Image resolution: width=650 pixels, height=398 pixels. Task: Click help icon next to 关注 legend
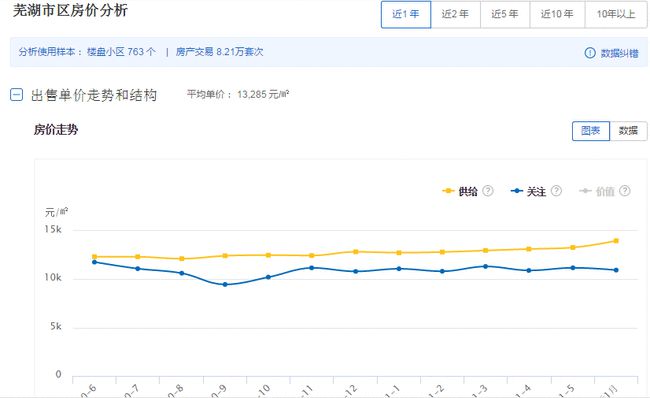click(x=556, y=191)
